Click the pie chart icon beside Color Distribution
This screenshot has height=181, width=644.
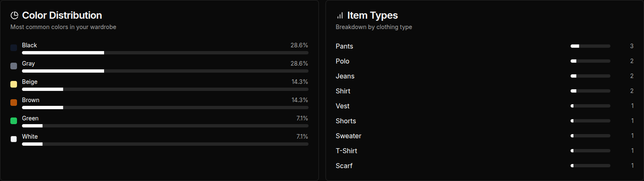tap(14, 15)
